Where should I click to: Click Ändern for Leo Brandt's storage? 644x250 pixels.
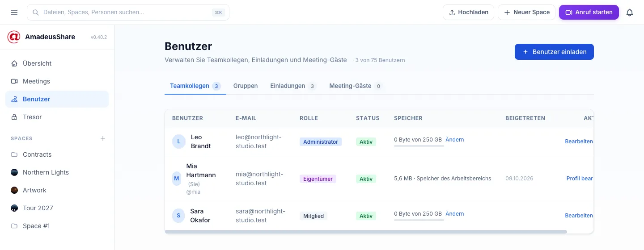455,140
